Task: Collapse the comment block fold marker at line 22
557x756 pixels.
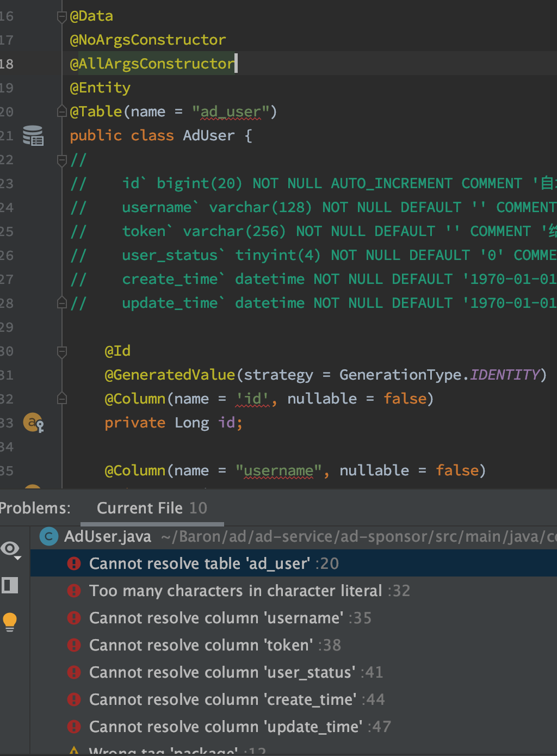Action: pyautogui.click(x=62, y=160)
